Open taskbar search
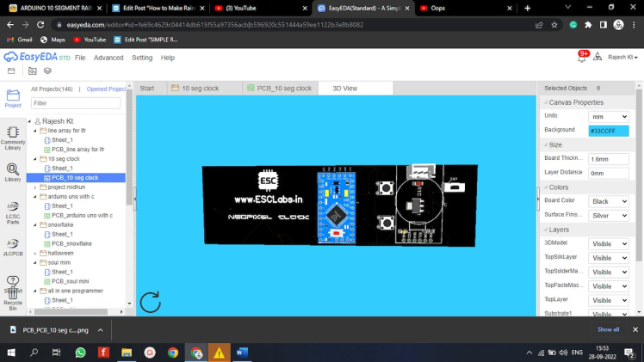Image resolution: width=644 pixels, height=362 pixels. (x=34, y=353)
